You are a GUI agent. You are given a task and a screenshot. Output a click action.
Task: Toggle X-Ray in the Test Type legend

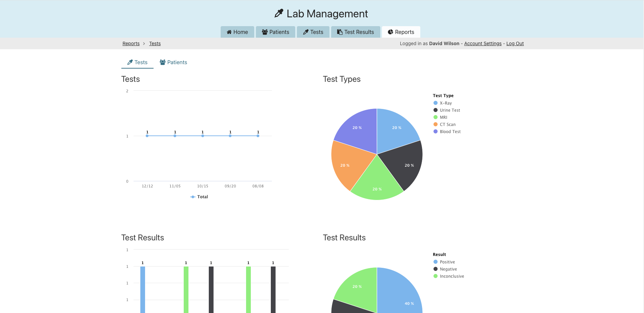point(445,103)
